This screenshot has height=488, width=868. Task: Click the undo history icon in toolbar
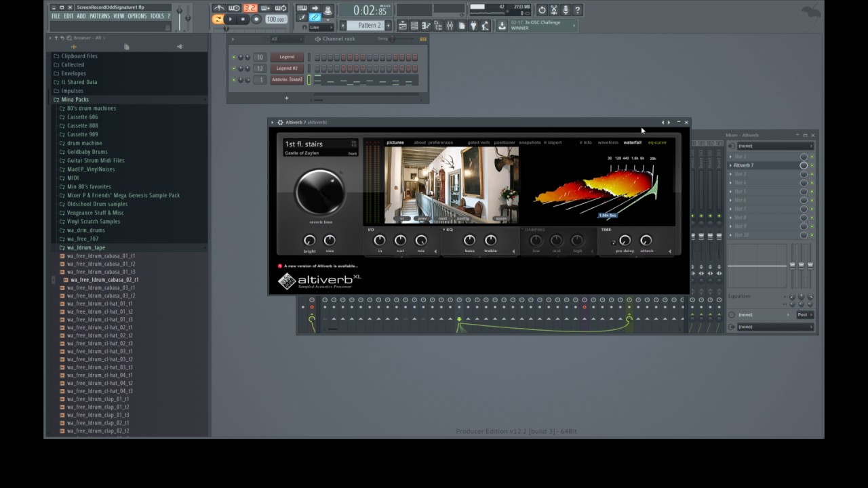tap(542, 10)
